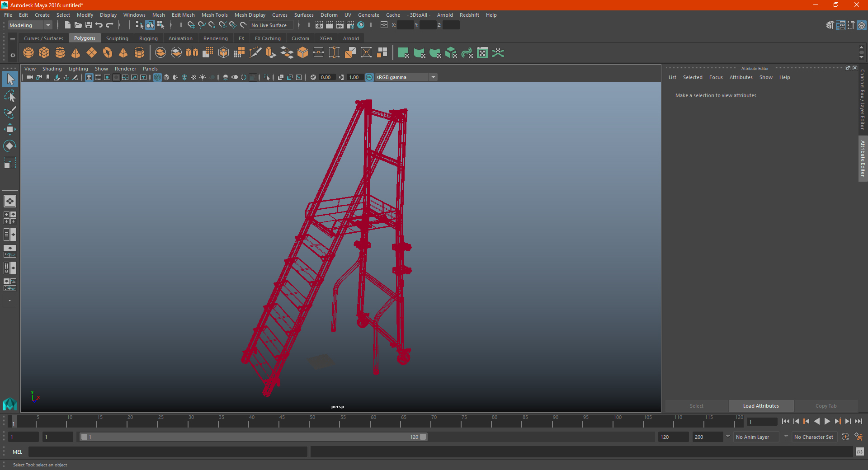Create a polygon cube from the shelf
The height and width of the screenshot is (470, 868).
[x=44, y=53]
